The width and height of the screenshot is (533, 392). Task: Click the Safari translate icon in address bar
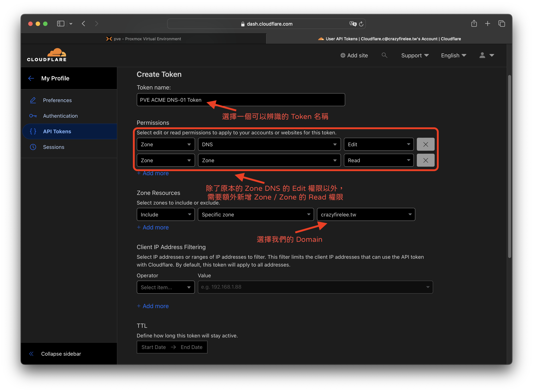[x=353, y=24]
